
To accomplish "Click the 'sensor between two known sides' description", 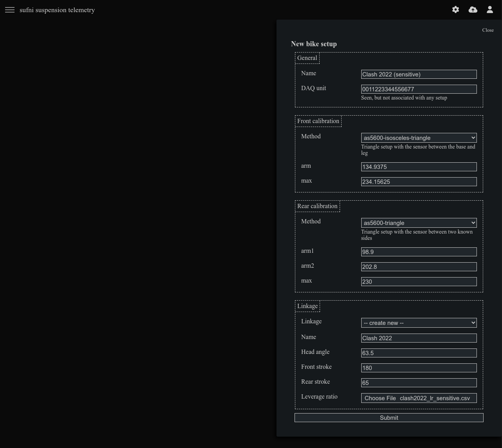I will click(417, 235).
